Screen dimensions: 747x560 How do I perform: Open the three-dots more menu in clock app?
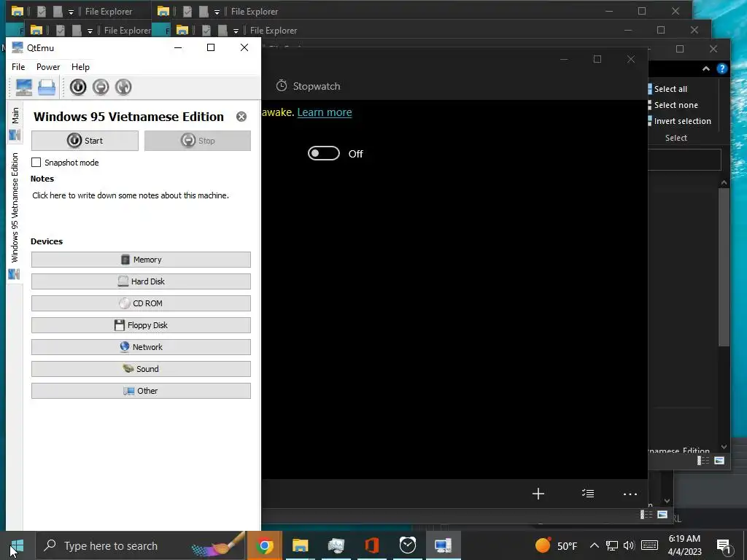pos(630,494)
